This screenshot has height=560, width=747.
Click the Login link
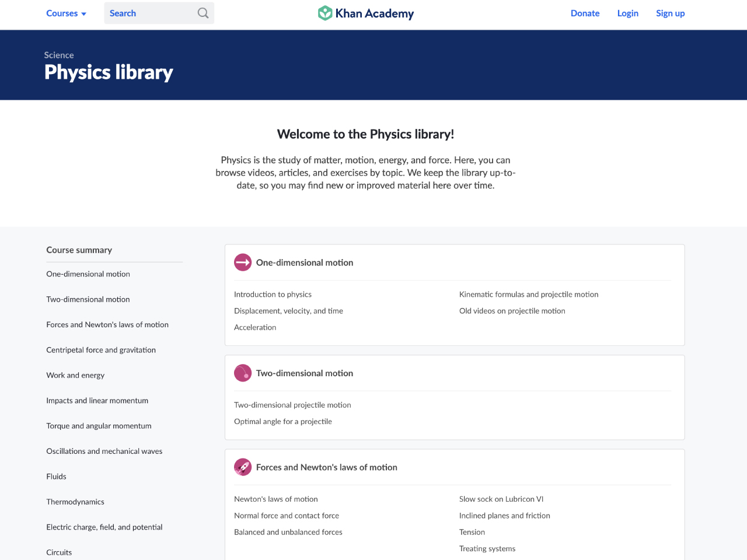[627, 13]
